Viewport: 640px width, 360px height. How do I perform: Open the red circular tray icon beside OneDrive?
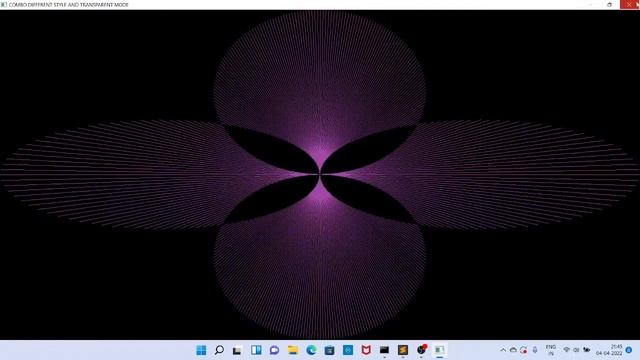click(524, 350)
